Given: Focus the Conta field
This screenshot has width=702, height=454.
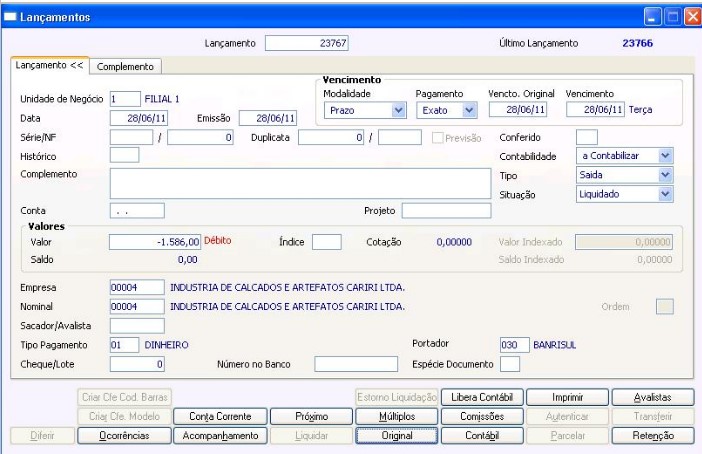Looking at the screenshot, I should point(137,211).
